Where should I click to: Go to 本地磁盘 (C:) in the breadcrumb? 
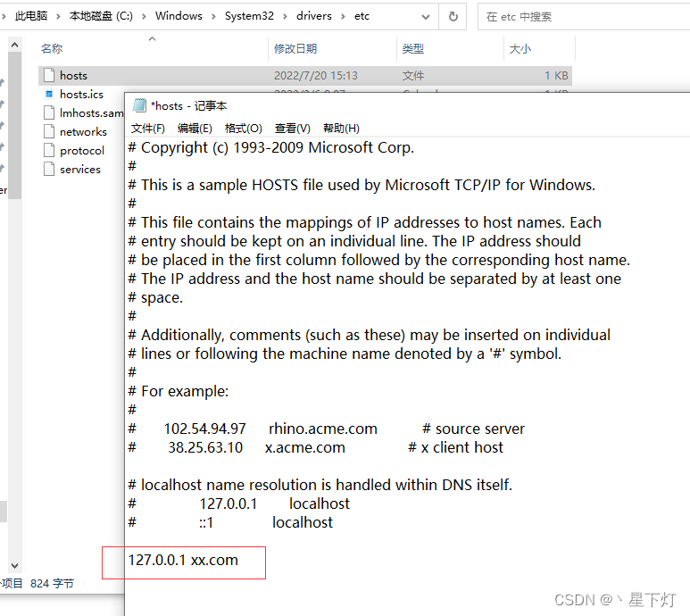[101, 16]
